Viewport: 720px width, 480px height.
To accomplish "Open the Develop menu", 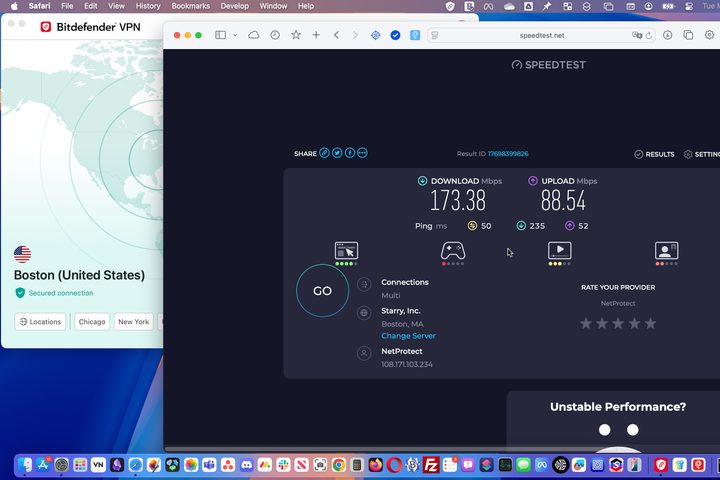I will (235, 6).
